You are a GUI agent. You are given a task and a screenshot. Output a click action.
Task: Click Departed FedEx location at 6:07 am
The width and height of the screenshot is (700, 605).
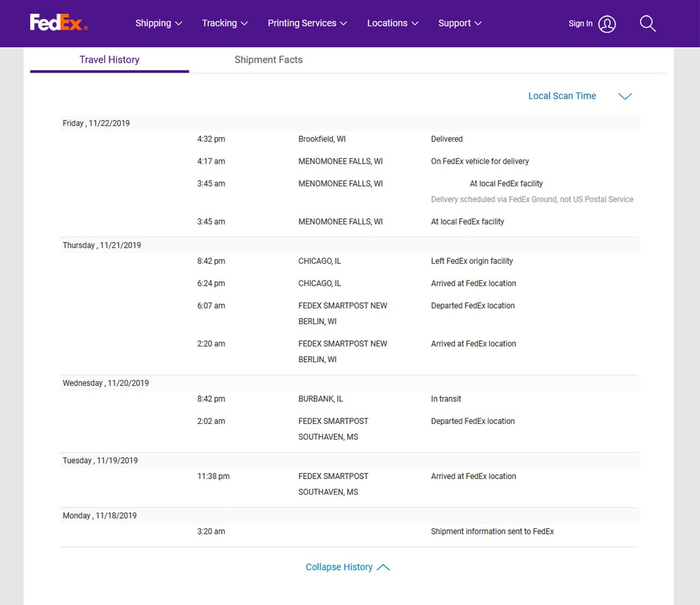(x=473, y=306)
